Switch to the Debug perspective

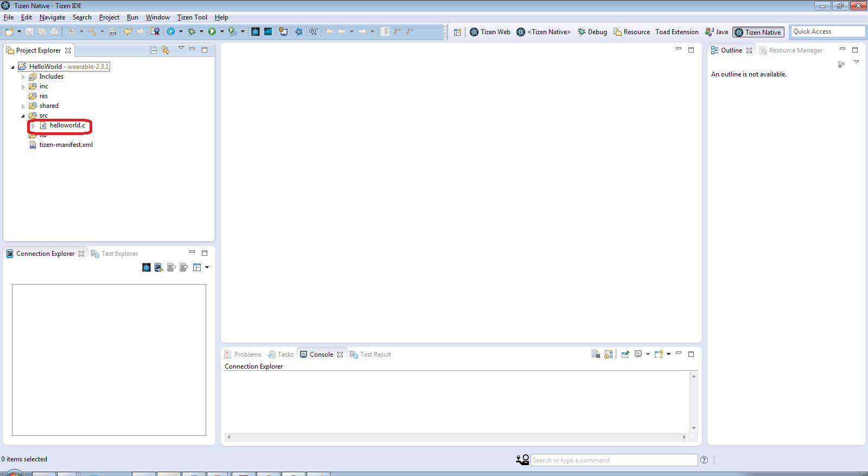tap(592, 32)
